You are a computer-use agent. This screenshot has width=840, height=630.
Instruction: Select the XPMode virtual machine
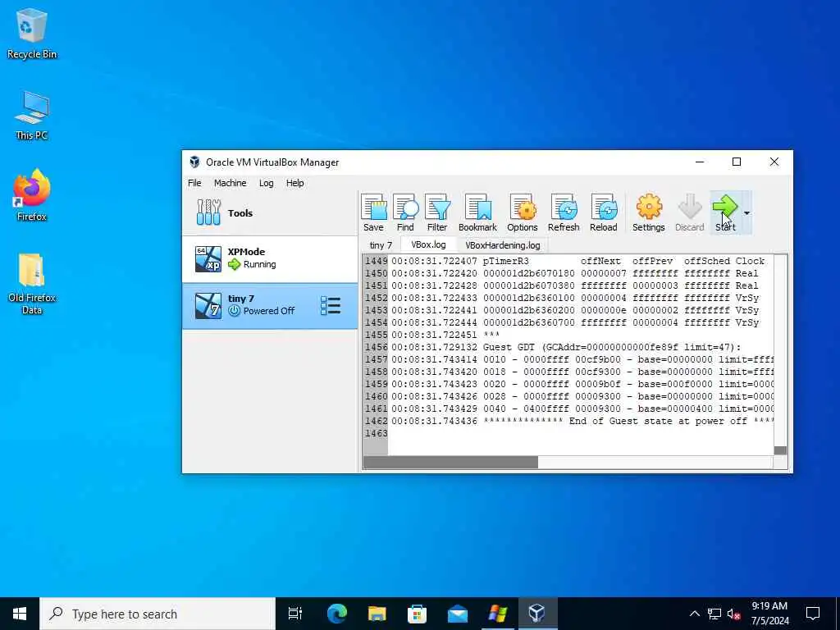point(270,258)
